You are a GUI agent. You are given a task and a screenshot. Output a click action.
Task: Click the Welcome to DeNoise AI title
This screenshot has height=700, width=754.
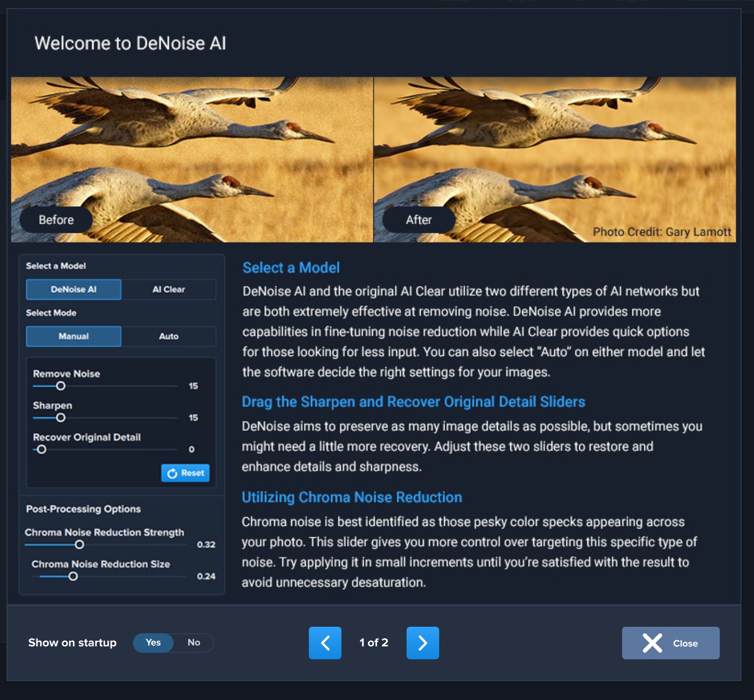pos(130,43)
